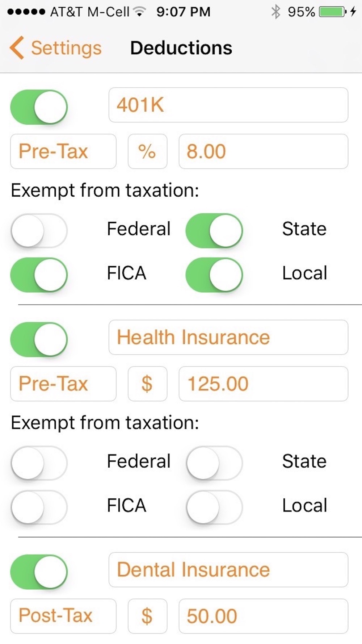The height and width of the screenshot is (644, 362).
Task: Edit the Health Insurance name field
Action: pyautogui.click(x=228, y=337)
